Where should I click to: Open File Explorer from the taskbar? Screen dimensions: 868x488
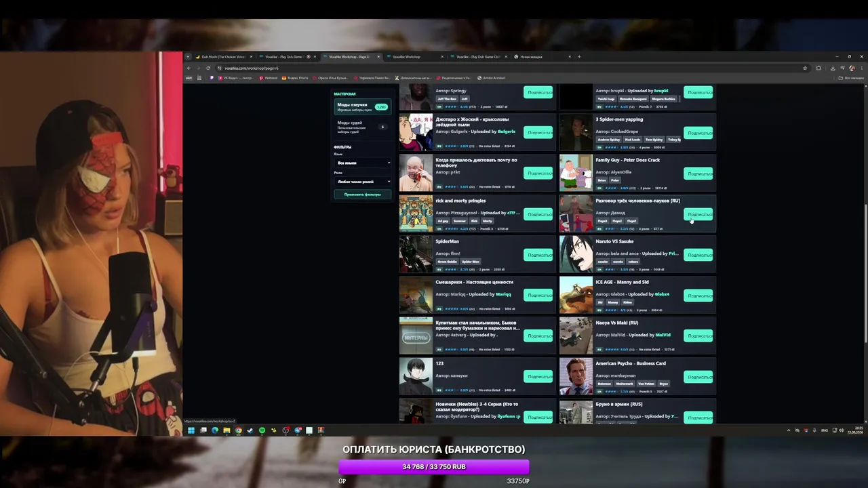click(226, 430)
